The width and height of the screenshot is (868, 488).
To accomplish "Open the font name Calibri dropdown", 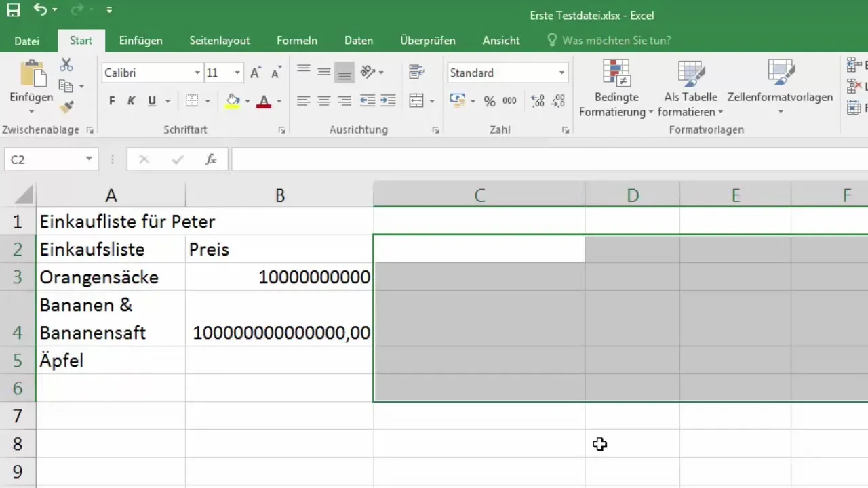I will [197, 73].
